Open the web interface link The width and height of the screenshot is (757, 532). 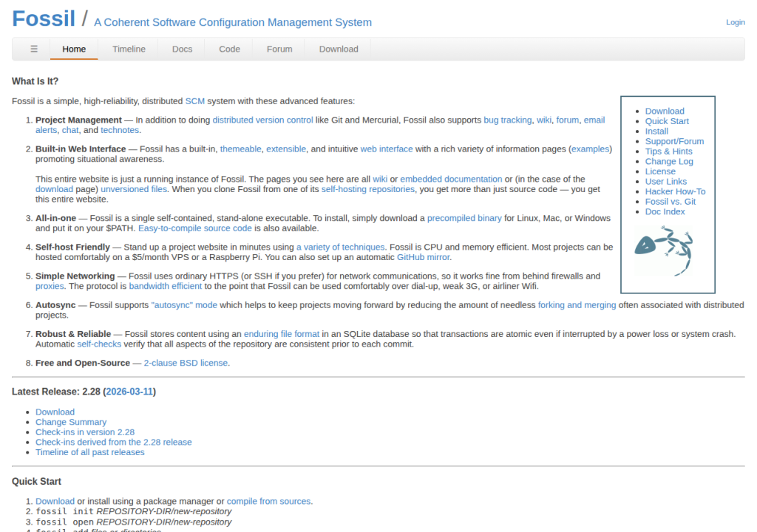pyautogui.click(x=386, y=149)
